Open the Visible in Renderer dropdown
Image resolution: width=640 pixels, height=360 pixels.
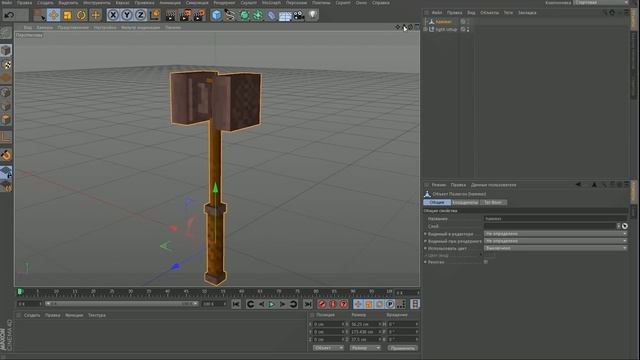[x=555, y=241]
